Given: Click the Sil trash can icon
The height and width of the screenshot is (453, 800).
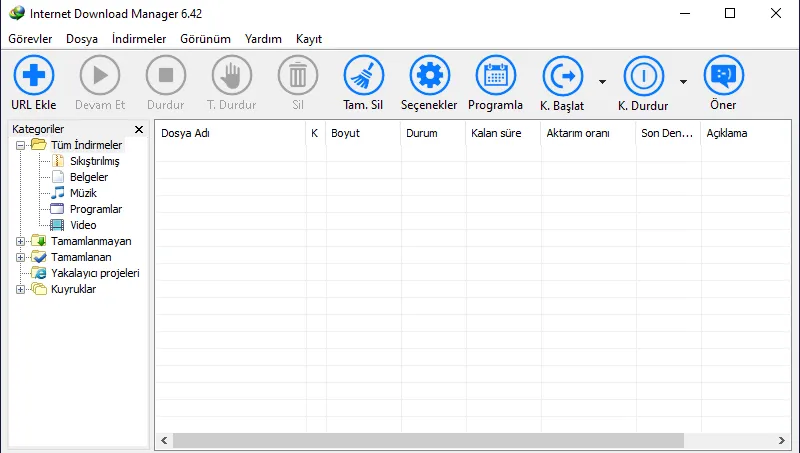Looking at the screenshot, I should point(298,76).
